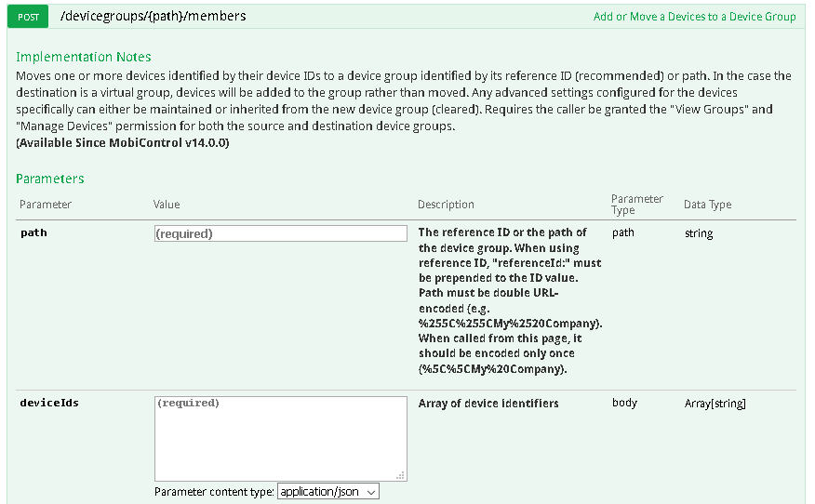Select the Parameter column header

pos(46,205)
